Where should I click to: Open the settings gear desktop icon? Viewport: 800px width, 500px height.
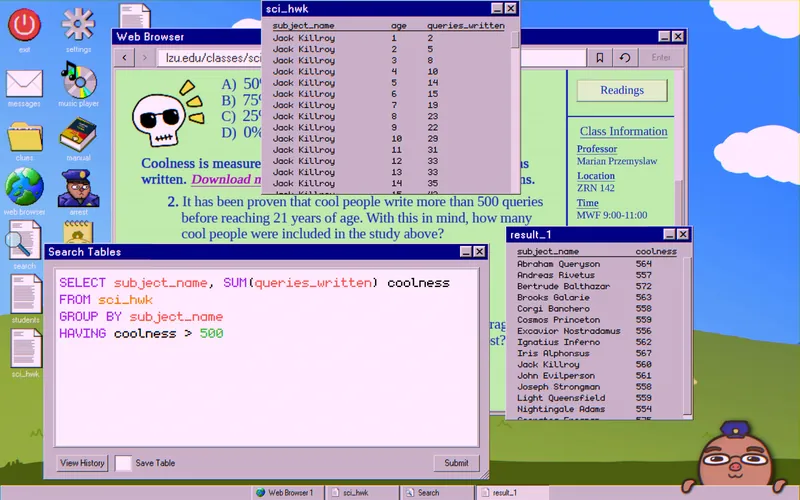click(x=78, y=24)
